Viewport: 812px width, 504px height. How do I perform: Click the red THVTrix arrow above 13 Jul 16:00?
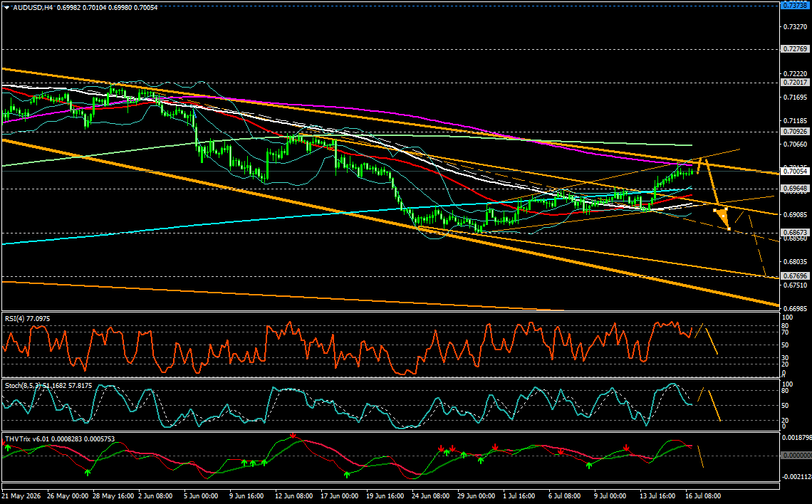pyautogui.click(x=627, y=447)
